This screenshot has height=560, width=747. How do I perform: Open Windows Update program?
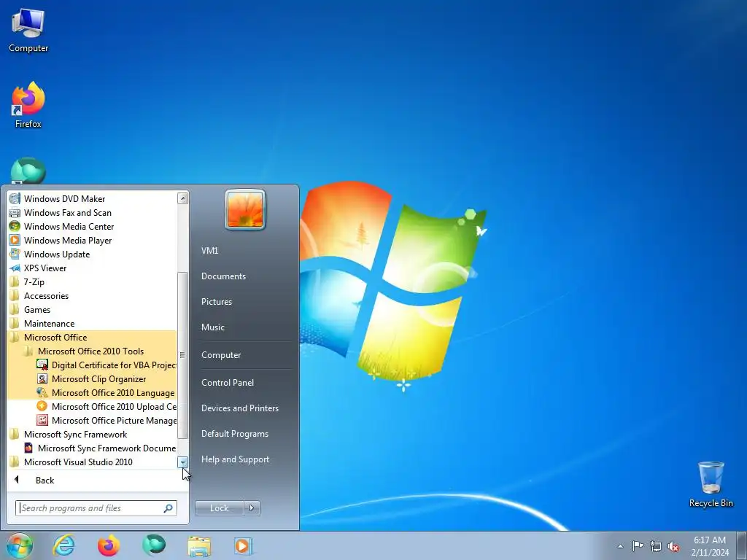[x=92, y=254]
